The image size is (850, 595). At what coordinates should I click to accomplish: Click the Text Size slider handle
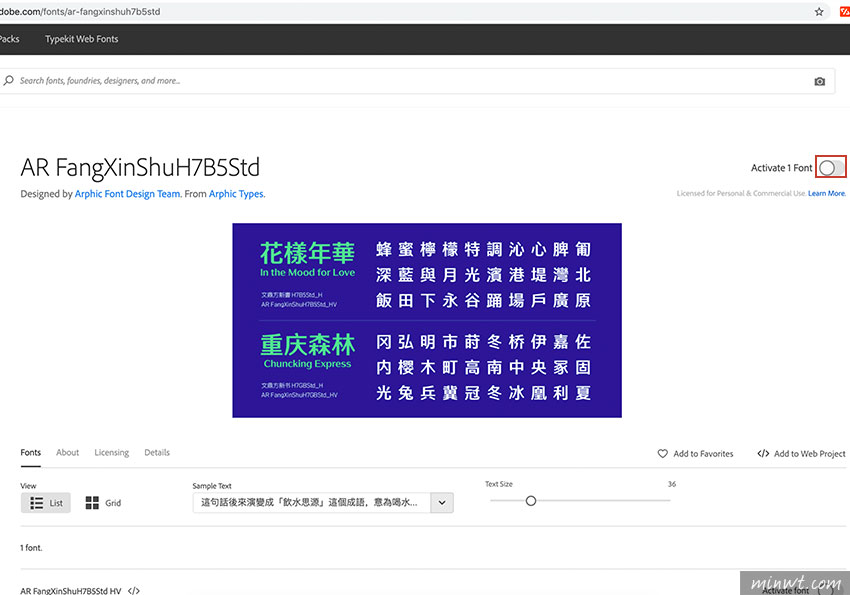(531, 500)
